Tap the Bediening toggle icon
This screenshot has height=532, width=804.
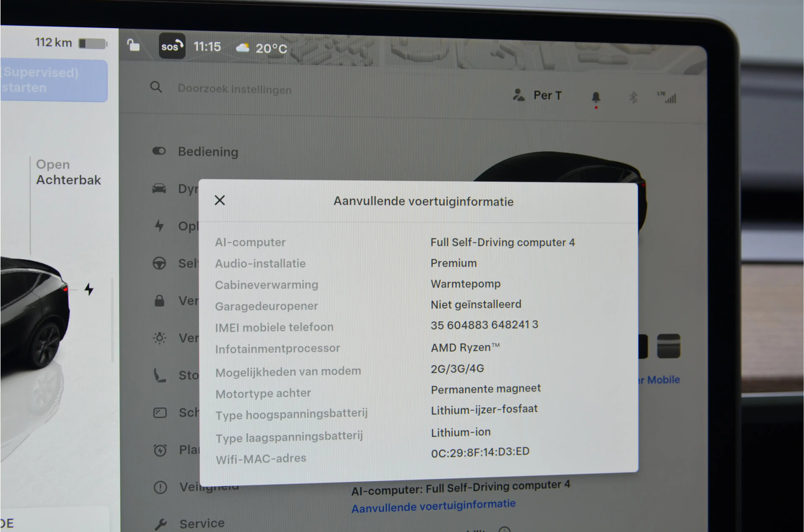click(159, 151)
